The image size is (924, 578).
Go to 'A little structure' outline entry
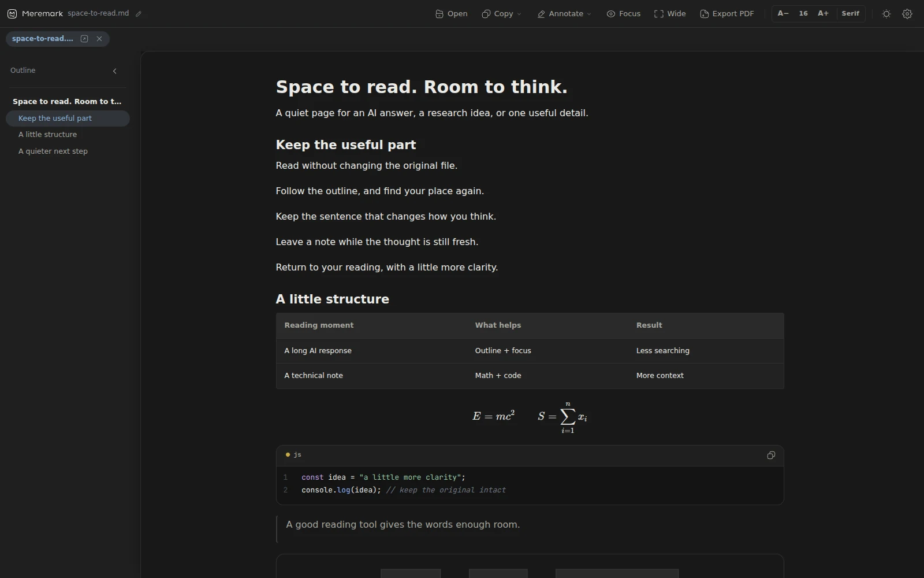[x=68, y=135]
